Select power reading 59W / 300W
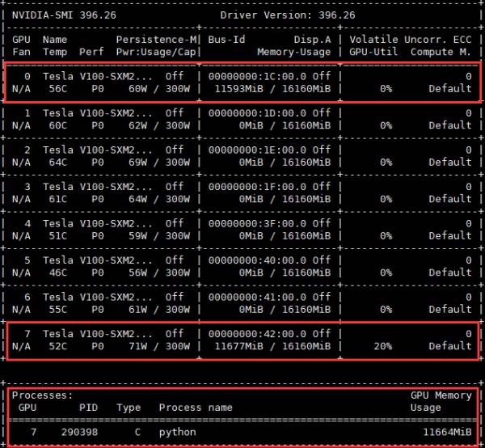The width and height of the screenshot is (485, 448). 159,236
